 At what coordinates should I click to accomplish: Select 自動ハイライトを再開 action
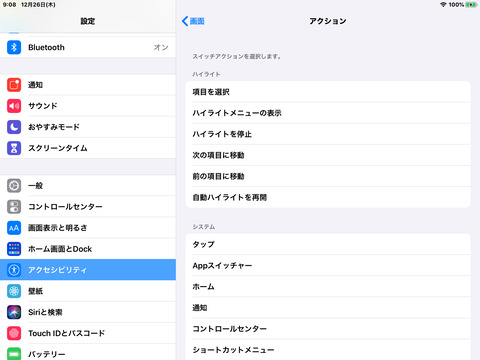(x=328, y=197)
